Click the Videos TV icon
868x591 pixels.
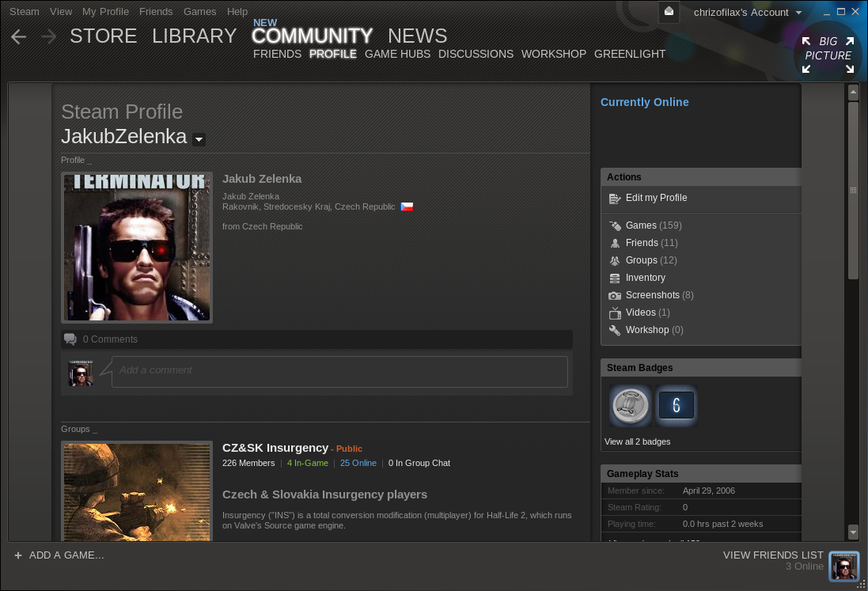pyautogui.click(x=615, y=313)
